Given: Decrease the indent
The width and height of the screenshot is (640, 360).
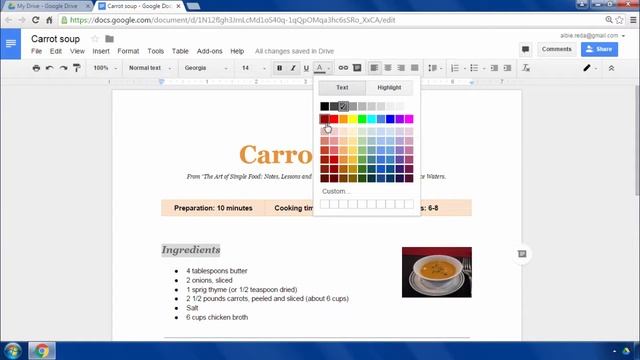Looking at the screenshot, I should coord(494,68).
